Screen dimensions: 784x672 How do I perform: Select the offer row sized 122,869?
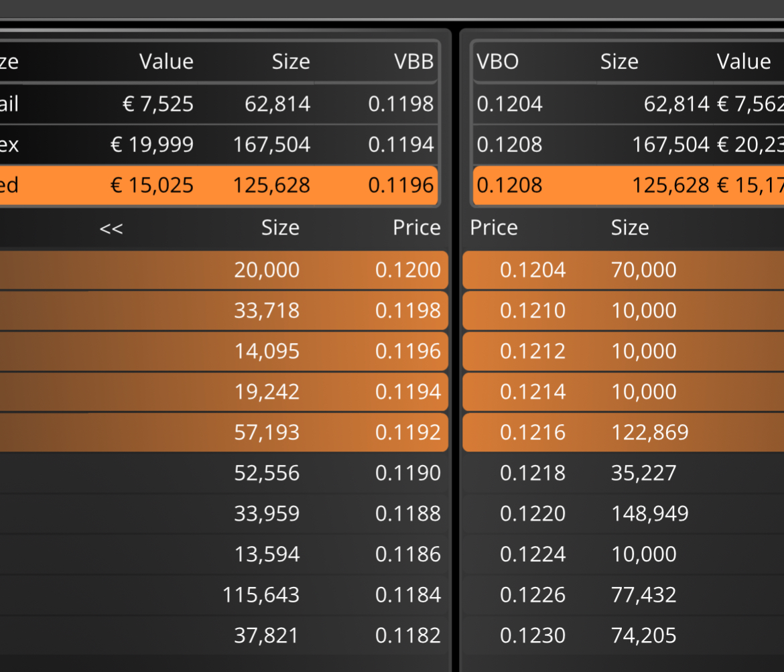tap(623, 432)
